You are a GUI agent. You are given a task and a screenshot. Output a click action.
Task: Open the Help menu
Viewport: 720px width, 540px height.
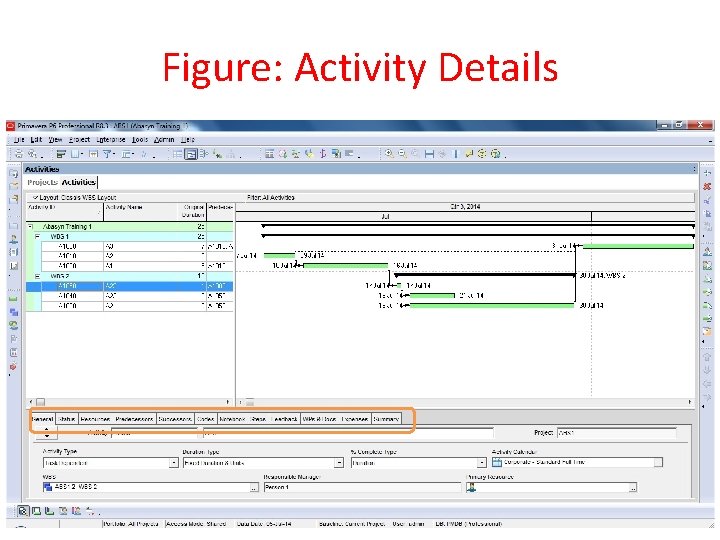pyautogui.click(x=188, y=140)
